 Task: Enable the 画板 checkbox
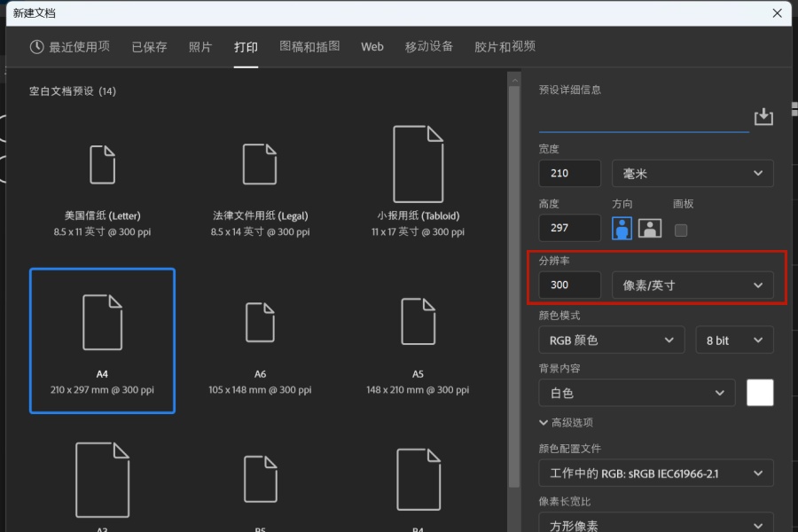680,231
